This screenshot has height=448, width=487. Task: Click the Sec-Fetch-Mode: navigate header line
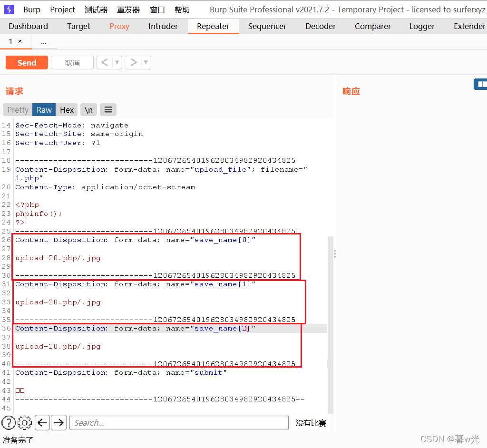[72, 125]
